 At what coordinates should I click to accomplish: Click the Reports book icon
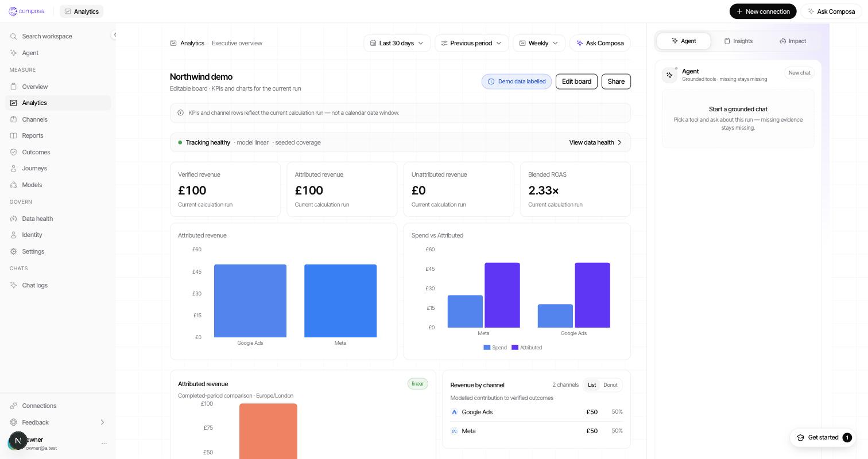pos(13,135)
